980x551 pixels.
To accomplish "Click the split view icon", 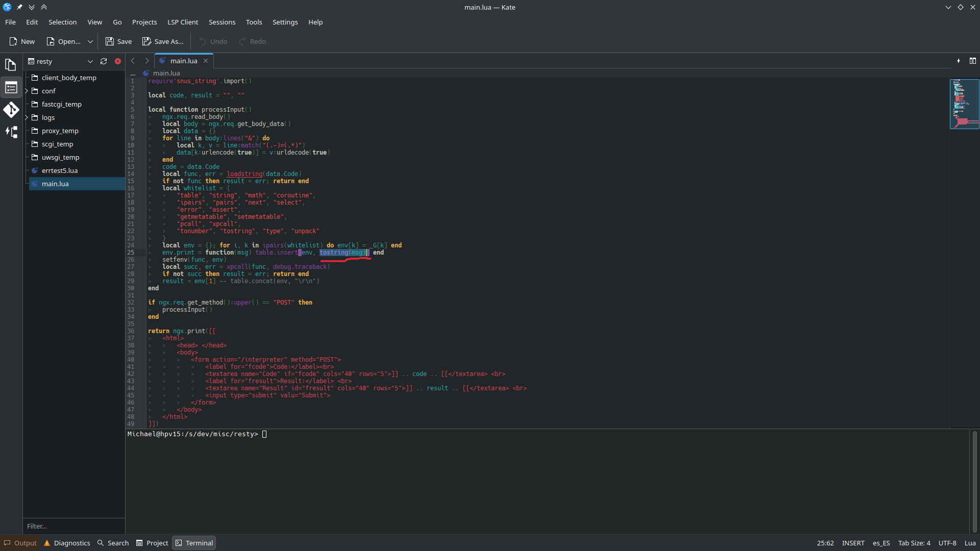I will pos(972,61).
